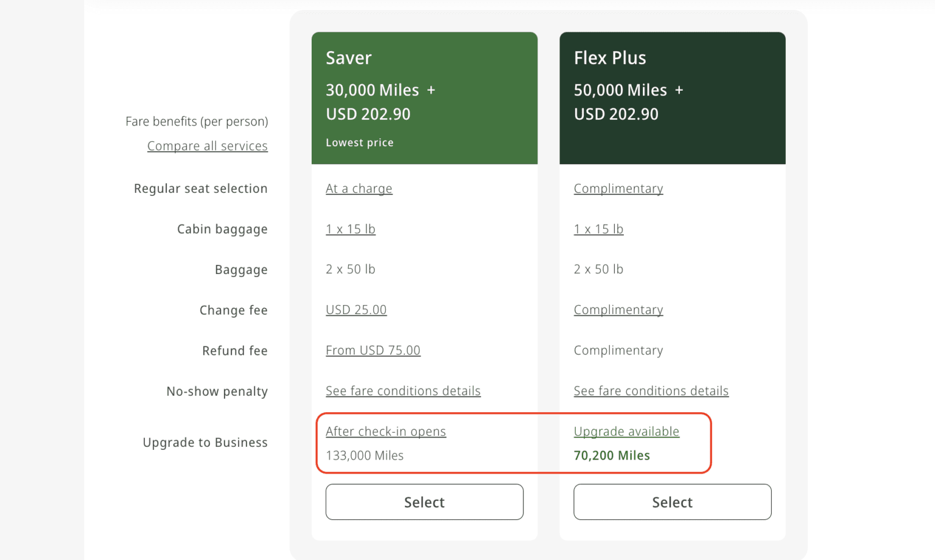Image resolution: width=935 pixels, height=560 pixels.
Task: Open Flex Plus Complimentary seat selection link
Action: (x=618, y=189)
